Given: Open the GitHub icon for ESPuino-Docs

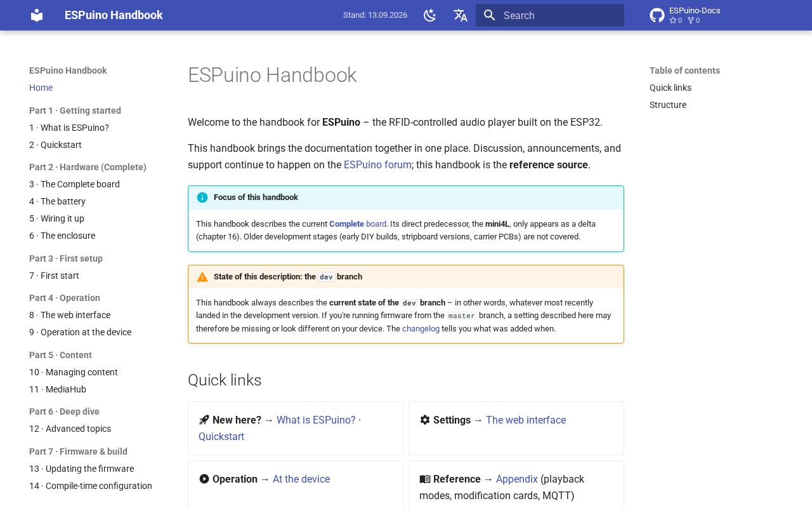Looking at the screenshot, I should pyautogui.click(x=657, y=15).
